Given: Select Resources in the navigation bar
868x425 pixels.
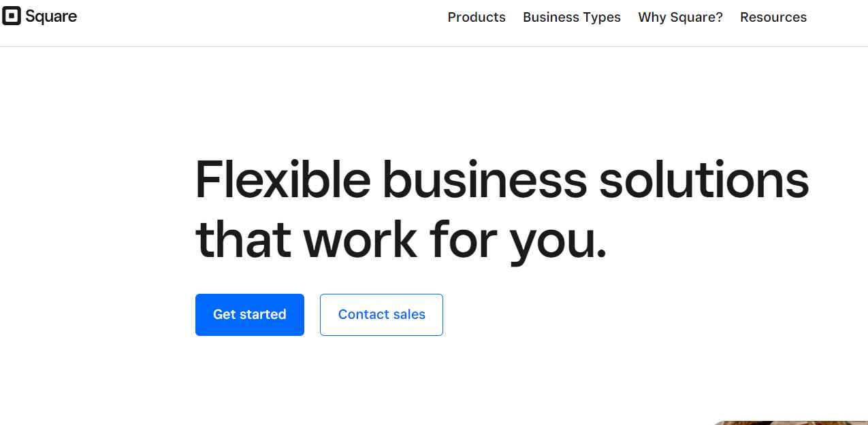Looking at the screenshot, I should pyautogui.click(x=773, y=17).
